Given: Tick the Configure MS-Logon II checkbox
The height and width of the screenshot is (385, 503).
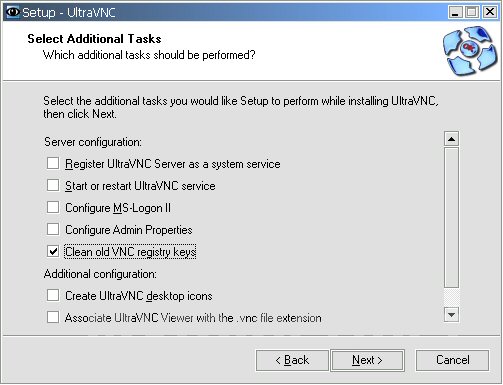Looking at the screenshot, I should point(53,207).
